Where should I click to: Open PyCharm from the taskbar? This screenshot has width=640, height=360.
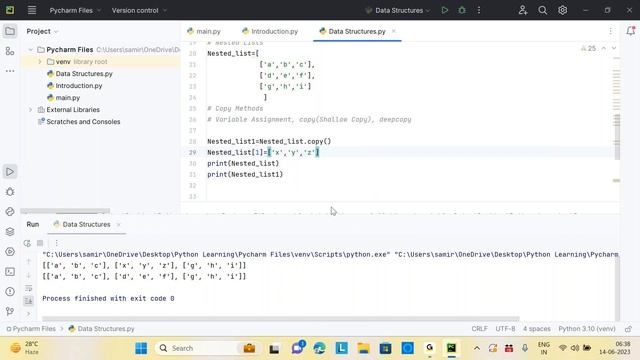click(451, 348)
